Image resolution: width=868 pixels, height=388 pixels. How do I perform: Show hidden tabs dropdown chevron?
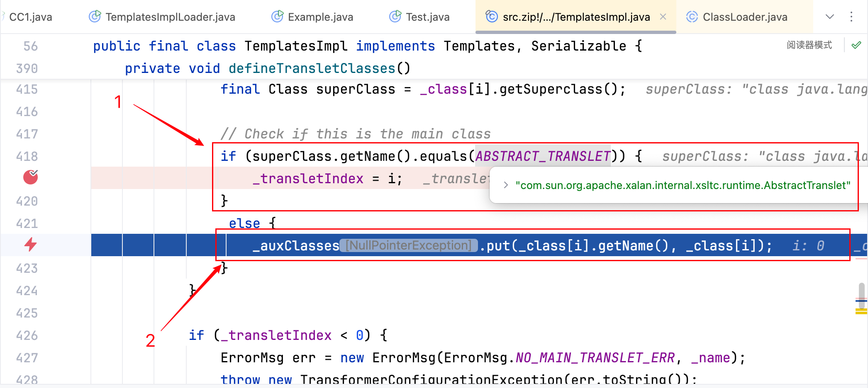829,17
